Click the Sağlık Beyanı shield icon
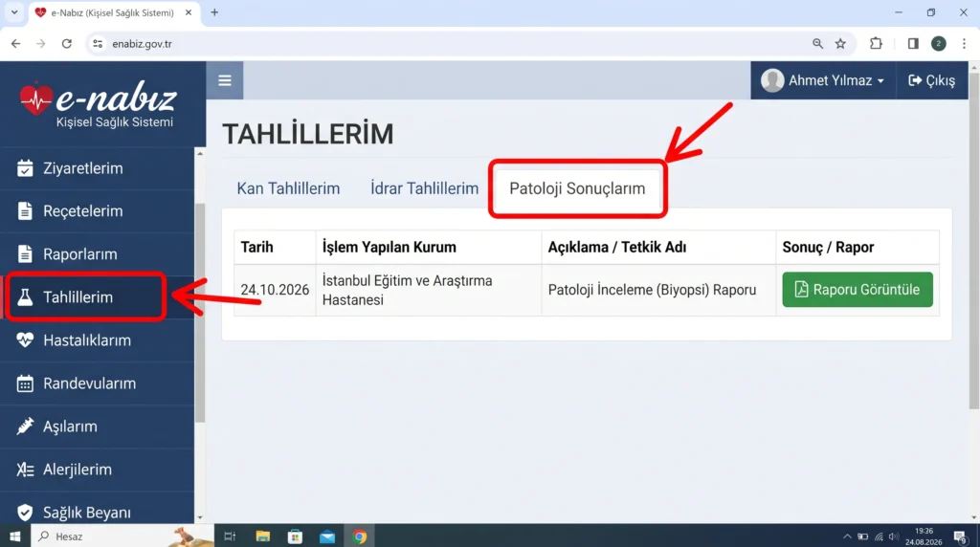The height and width of the screenshot is (547, 980). (25, 512)
